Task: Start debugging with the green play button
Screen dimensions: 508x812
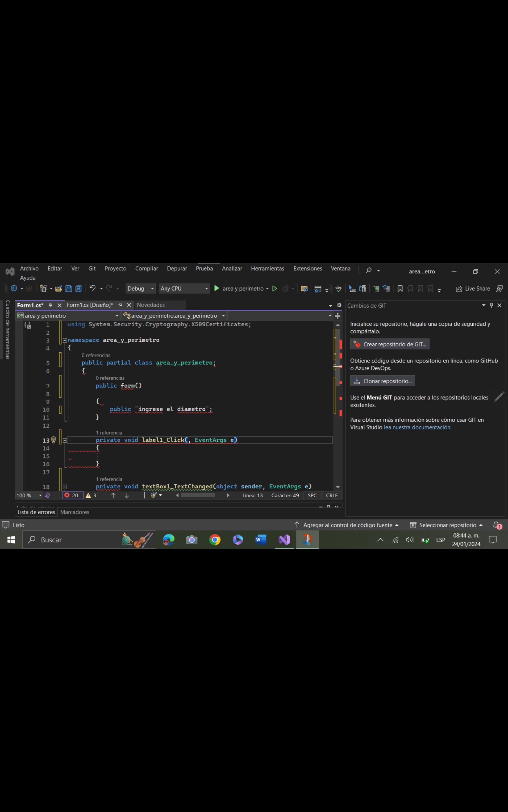Action: coord(217,288)
